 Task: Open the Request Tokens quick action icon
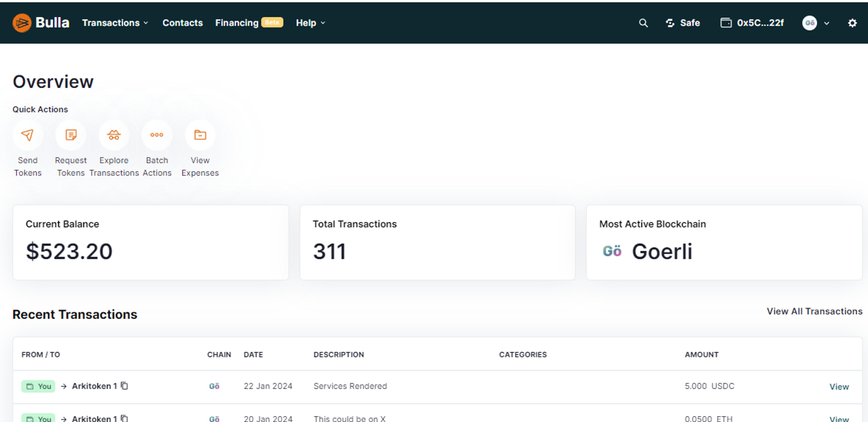(71, 135)
